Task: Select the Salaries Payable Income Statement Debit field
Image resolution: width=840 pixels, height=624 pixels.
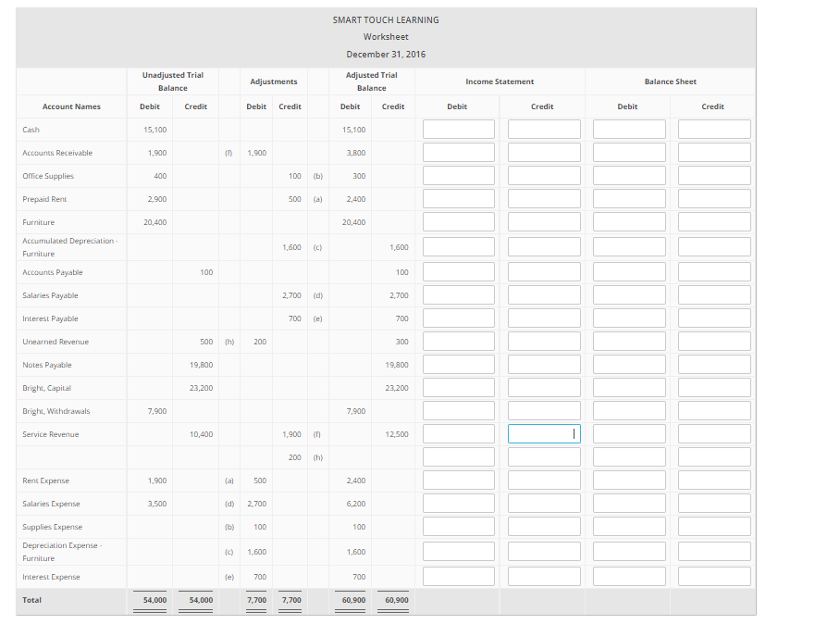Action: pos(459,294)
